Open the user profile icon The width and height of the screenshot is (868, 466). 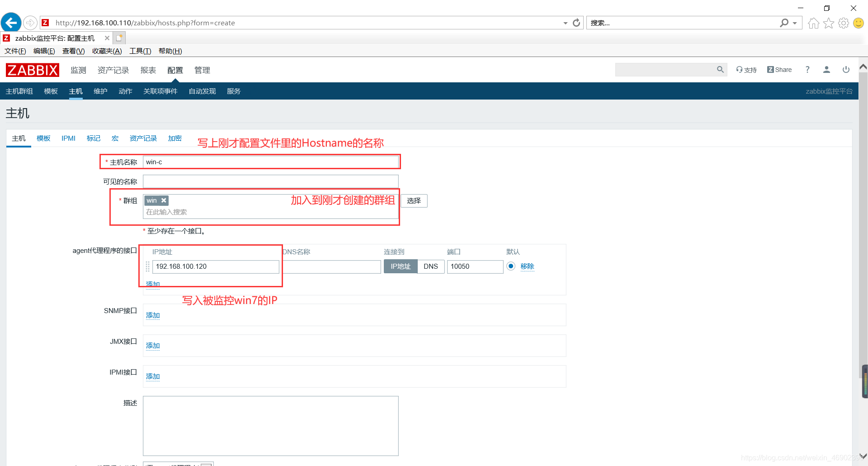tap(826, 70)
